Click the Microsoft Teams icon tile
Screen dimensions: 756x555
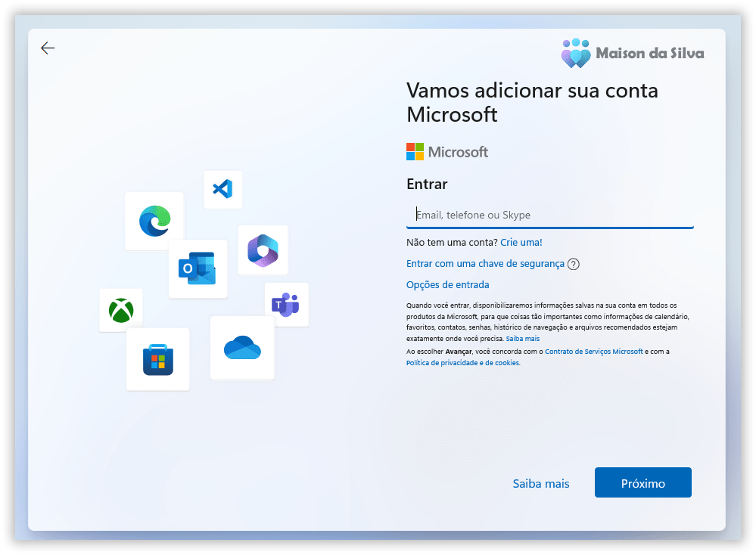pyautogui.click(x=286, y=305)
